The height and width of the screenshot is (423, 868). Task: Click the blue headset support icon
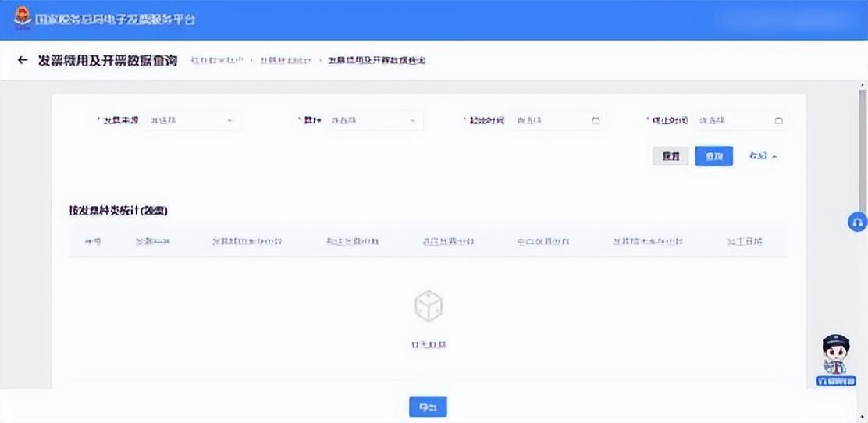(858, 222)
